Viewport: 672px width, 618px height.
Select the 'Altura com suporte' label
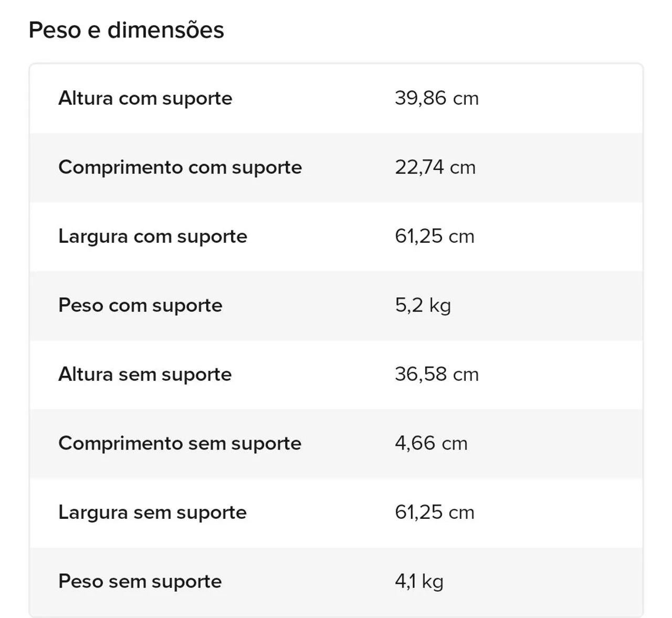click(145, 98)
